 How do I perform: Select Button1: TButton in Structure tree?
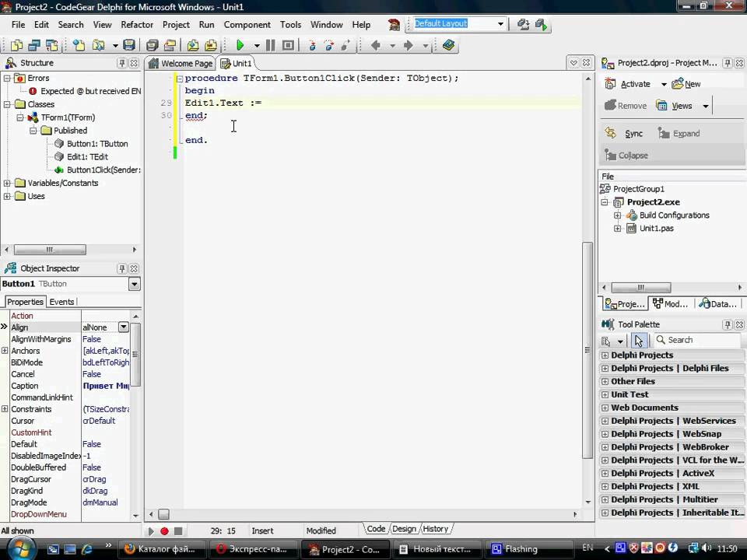pos(97,144)
